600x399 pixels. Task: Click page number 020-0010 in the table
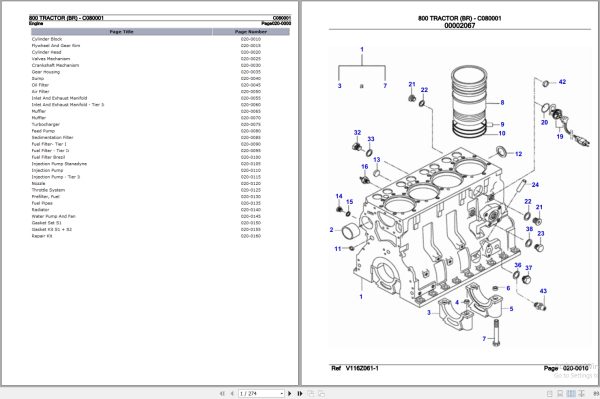[251, 39]
